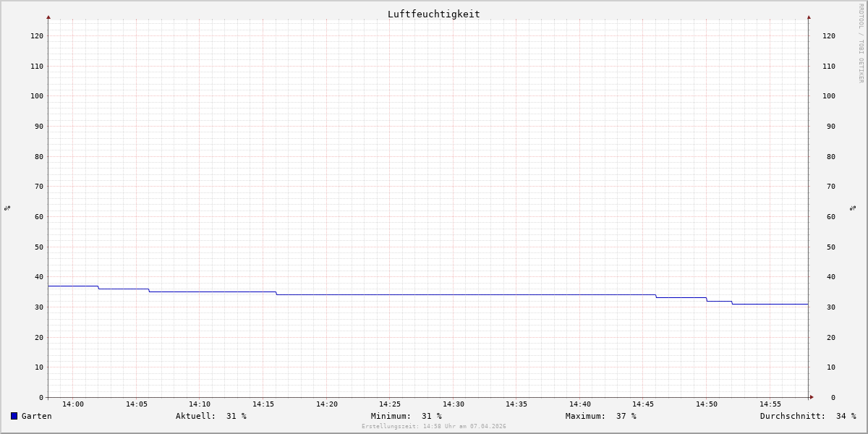Viewport: 868px width, 434px height.
Task: Click the 14:00 time axis label
Action: coord(73,404)
